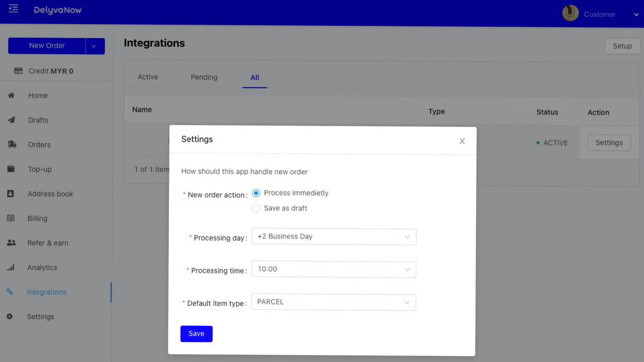Image resolution: width=644 pixels, height=362 pixels.
Task: Expand the New Order split-button arrow
Action: (x=95, y=46)
